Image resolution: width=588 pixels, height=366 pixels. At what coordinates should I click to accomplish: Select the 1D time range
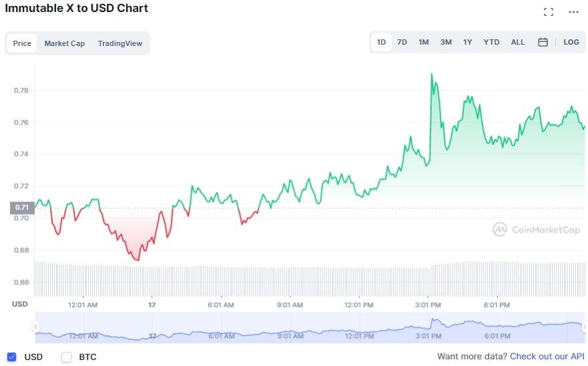tap(381, 42)
